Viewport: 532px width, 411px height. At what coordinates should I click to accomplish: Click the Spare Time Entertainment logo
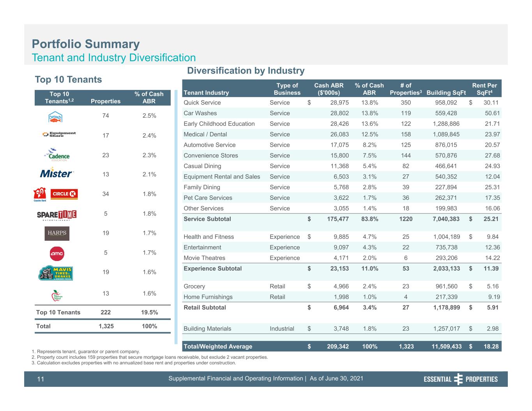pos(57,215)
